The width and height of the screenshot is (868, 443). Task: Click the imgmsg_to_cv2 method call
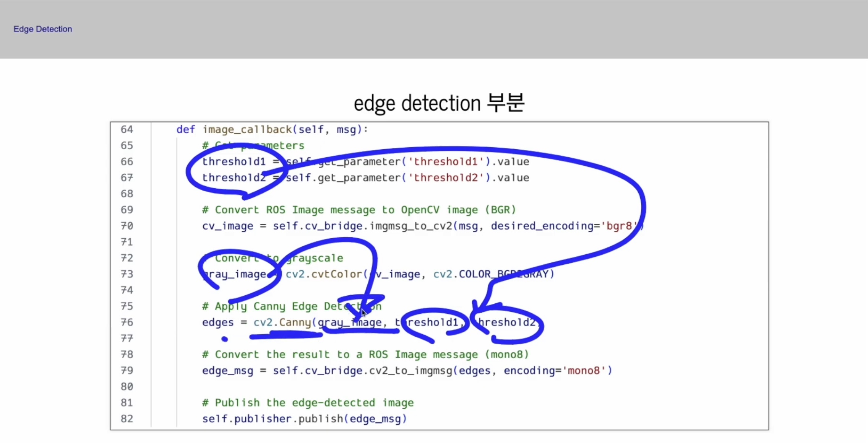[410, 226]
